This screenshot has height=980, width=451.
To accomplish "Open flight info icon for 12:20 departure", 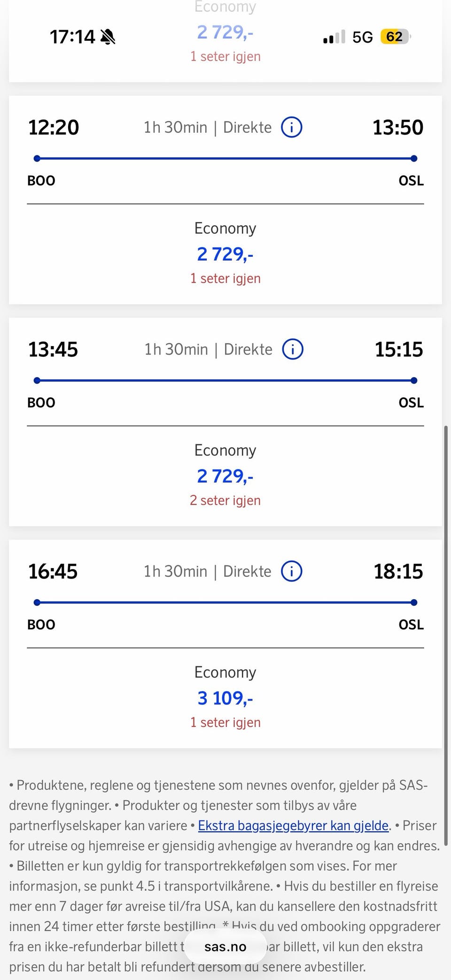I will coord(292,127).
